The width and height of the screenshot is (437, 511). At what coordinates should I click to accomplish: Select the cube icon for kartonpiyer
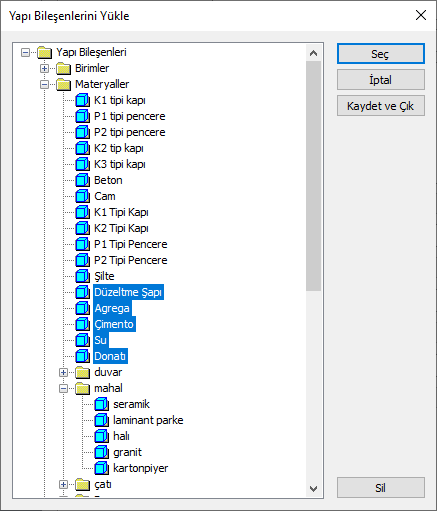(x=101, y=468)
